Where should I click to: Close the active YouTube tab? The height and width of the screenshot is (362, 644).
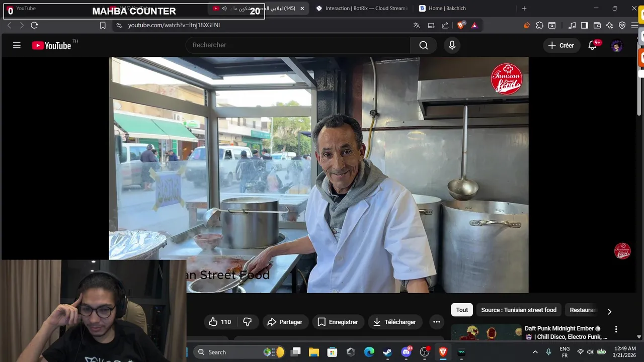click(302, 9)
